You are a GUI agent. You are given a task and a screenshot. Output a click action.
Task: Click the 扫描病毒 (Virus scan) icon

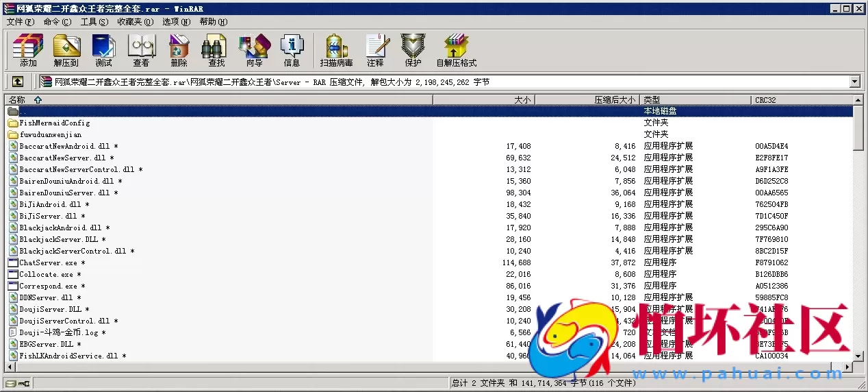coord(336,51)
